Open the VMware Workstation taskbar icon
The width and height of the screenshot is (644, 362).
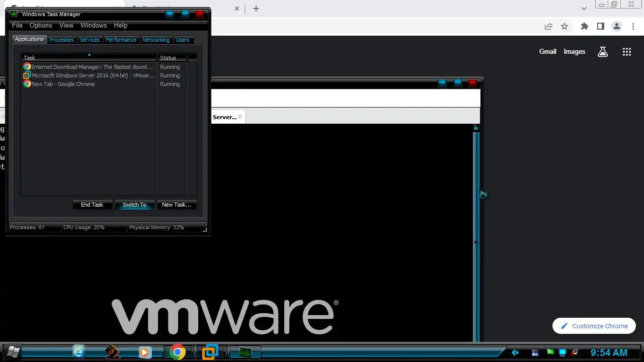pos(210,352)
